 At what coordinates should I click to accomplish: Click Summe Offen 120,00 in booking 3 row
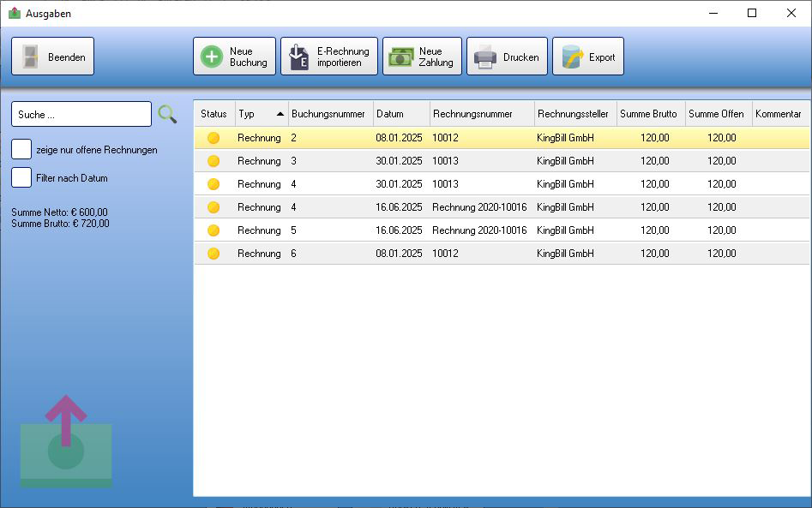(x=721, y=161)
